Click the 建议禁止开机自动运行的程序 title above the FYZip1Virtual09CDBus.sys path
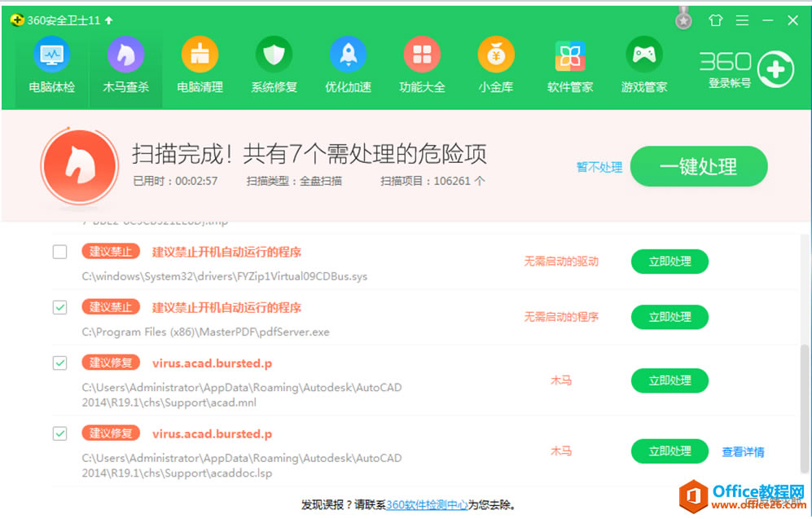 coord(226,253)
